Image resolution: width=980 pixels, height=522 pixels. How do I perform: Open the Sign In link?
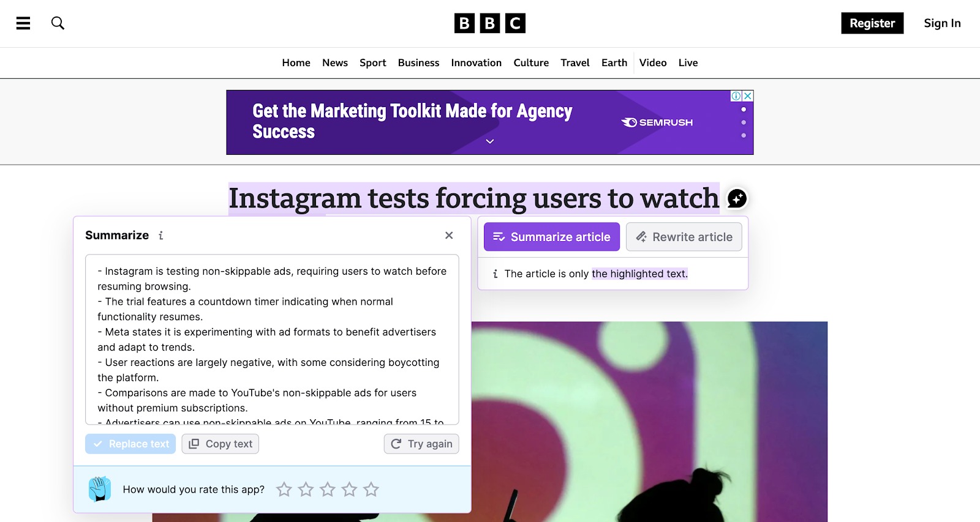941,23
